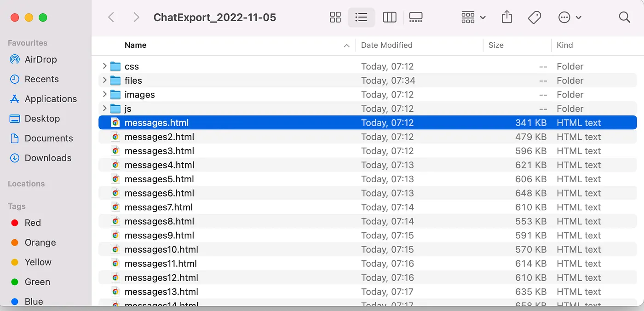Select the messages3.html file name
The width and height of the screenshot is (644, 311).
click(159, 151)
